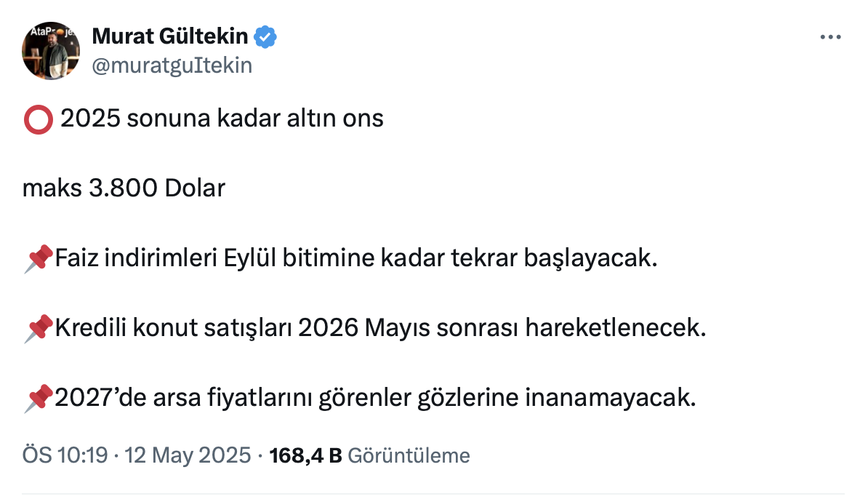Click the pushpin before 2027'de arsa
Viewport: 868px width, 499px height.
pyautogui.click(x=39, y=399)
